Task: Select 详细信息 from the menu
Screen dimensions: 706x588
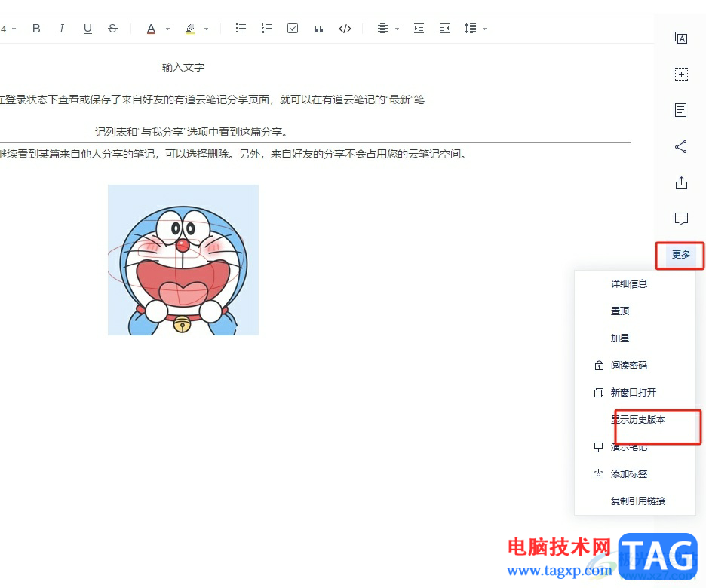Action: [628, 284]
